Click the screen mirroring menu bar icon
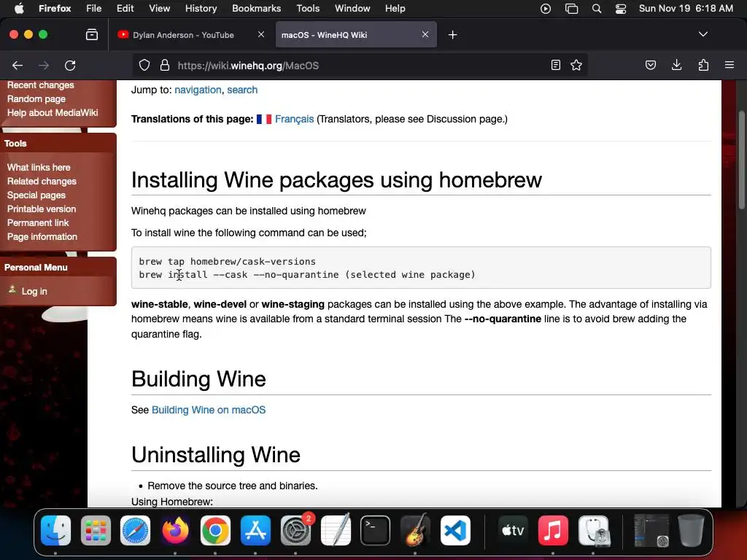 point(571,9)
